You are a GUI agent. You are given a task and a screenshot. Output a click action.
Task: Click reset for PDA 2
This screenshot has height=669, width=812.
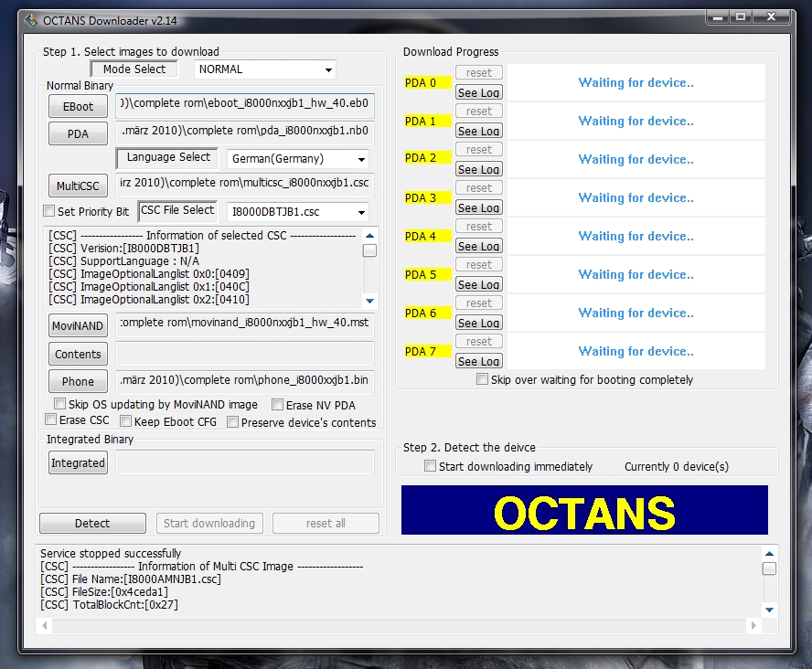(x=479, y=150)
